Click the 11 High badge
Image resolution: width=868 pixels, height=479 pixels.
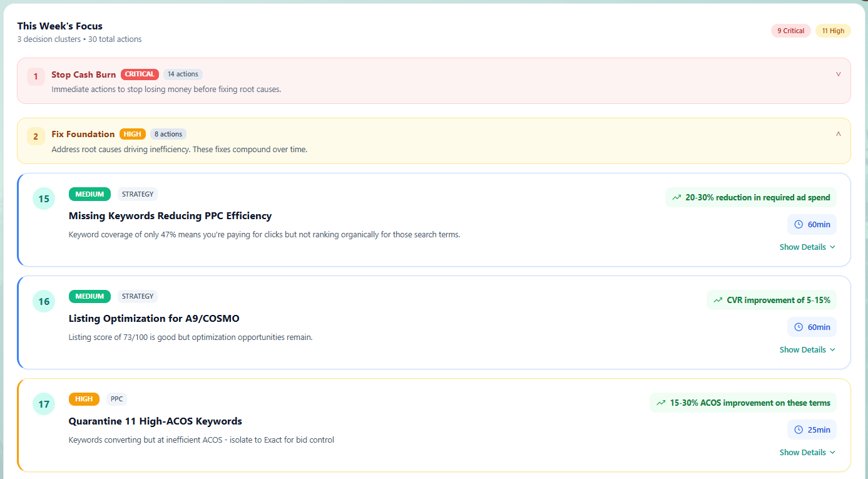tap(833, 31)
